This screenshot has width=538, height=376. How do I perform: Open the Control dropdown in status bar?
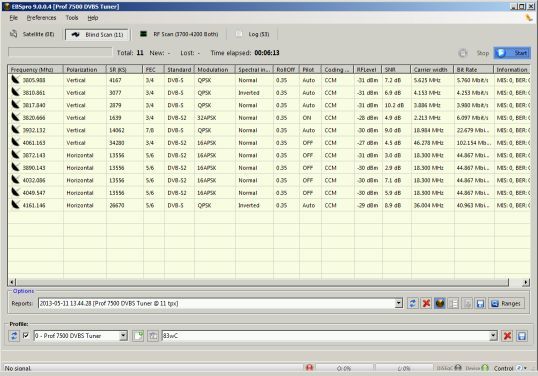522,368
